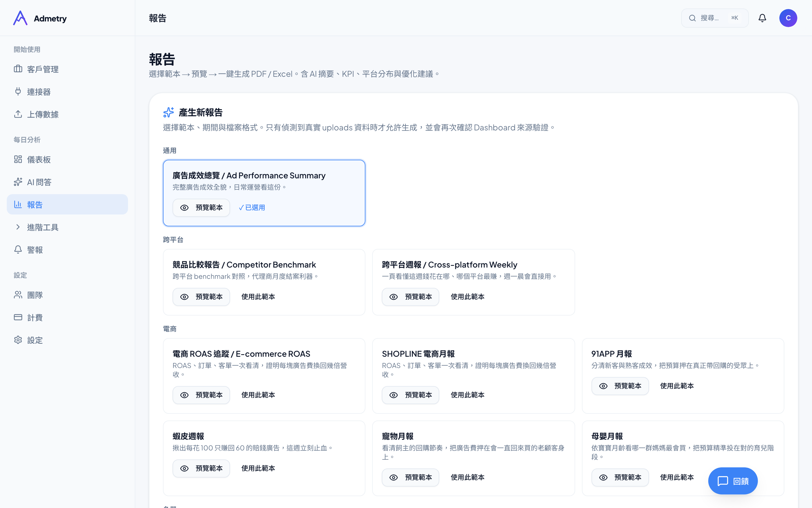Click eye icon on 競品比較報告 card
The image size is (812, 508).
point(184,297)
